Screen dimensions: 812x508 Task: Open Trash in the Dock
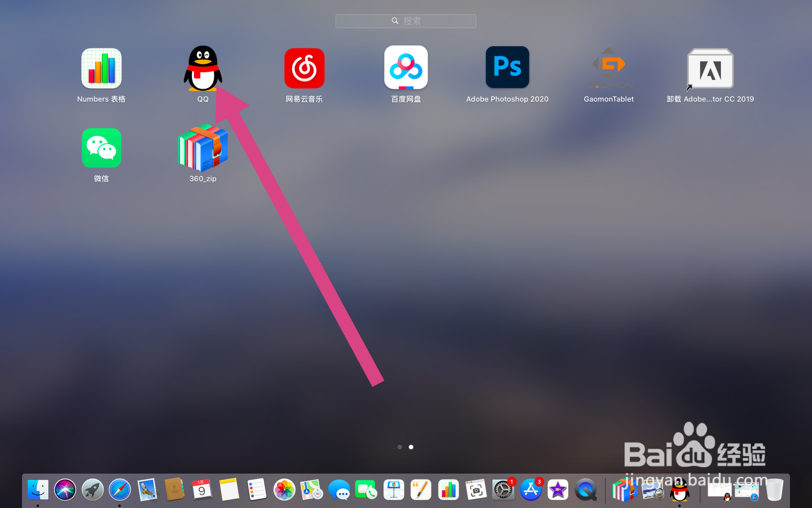(x=775, y=490)
